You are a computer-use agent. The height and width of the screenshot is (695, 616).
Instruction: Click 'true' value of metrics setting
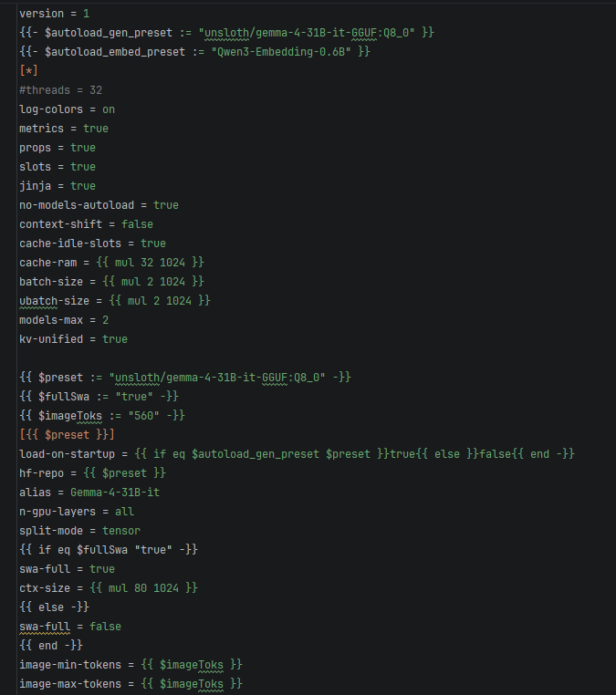96,129
